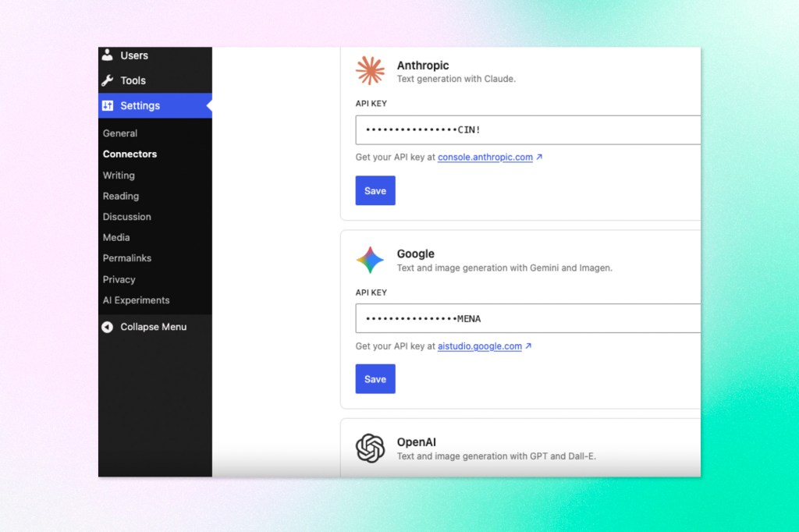
Task: Open the Reading settings page
Action: point(120,196)
